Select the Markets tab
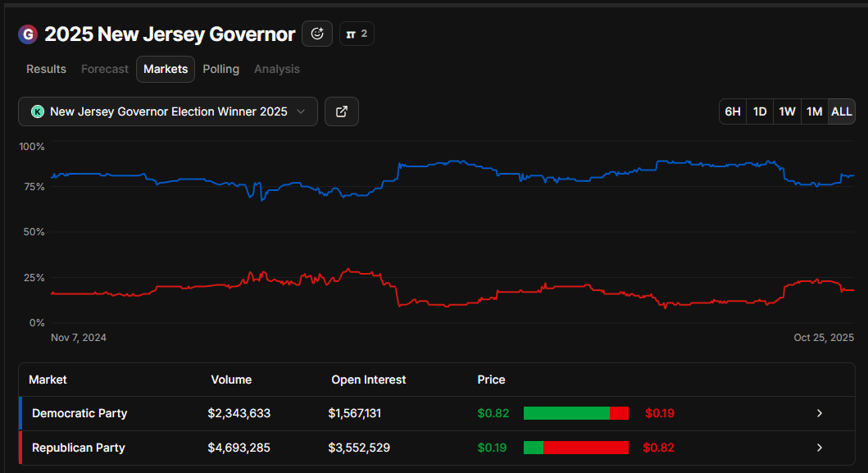Screen dimensions: 868x473 [166, 69]
